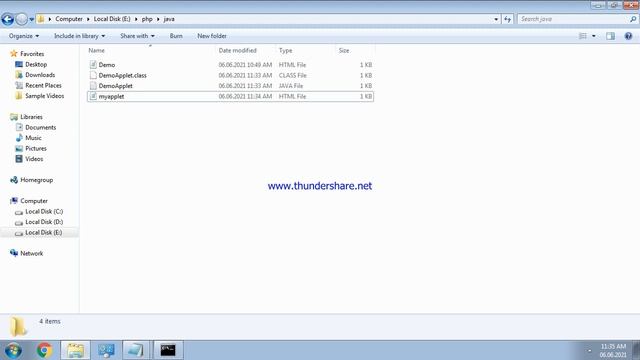This screenshot has height=360, width=640.
Task: Open address bar previous locations dropdown
Action: 496,19
